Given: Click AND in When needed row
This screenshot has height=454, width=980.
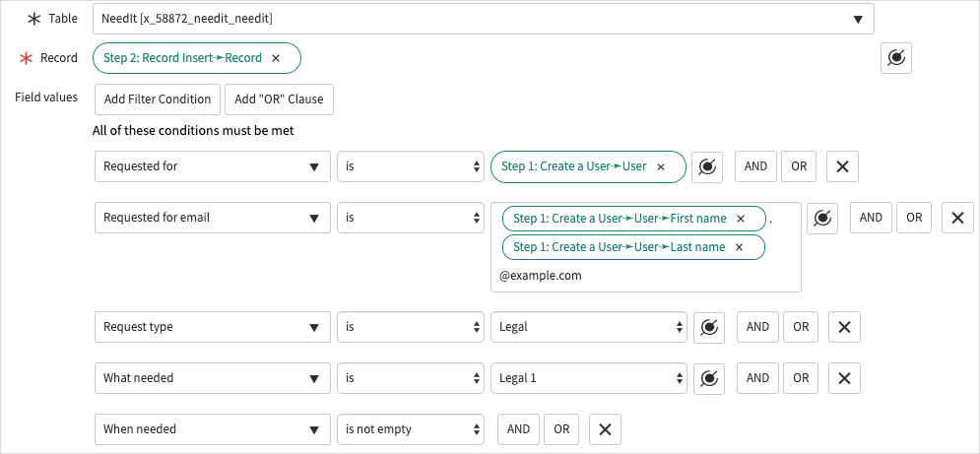Looking at the screenshot, I should coord(518,429).
